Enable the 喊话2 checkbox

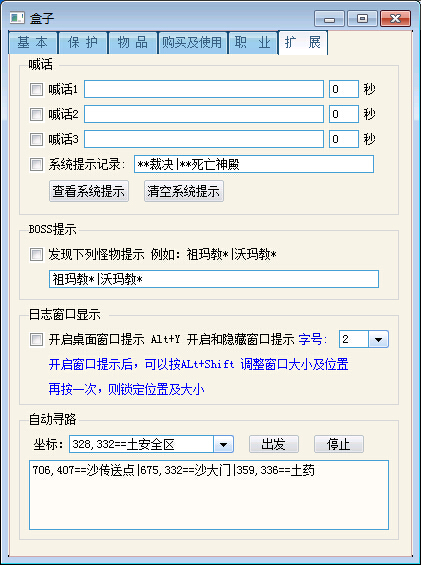coord(36,114)
